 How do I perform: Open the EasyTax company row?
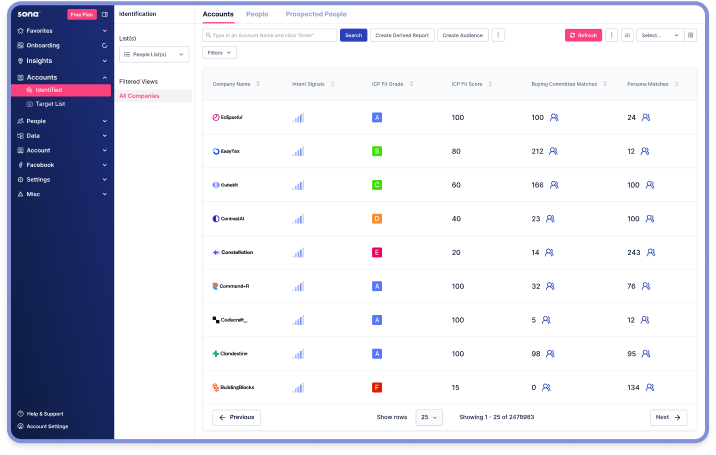(x=226, y=151)
